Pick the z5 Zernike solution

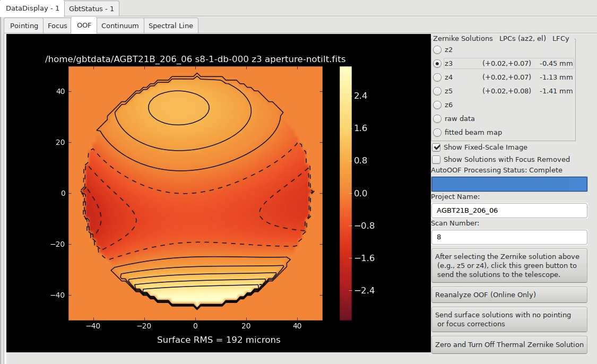[437, 91]
